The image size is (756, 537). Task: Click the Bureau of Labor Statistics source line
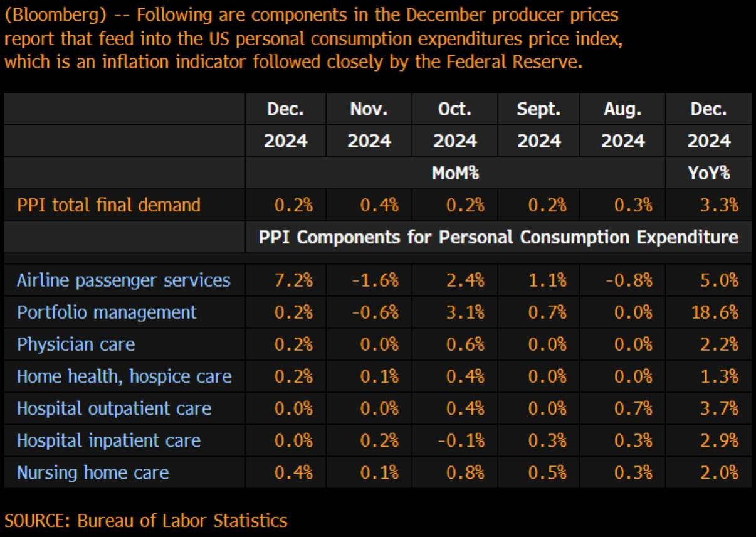tap(146, 520)
